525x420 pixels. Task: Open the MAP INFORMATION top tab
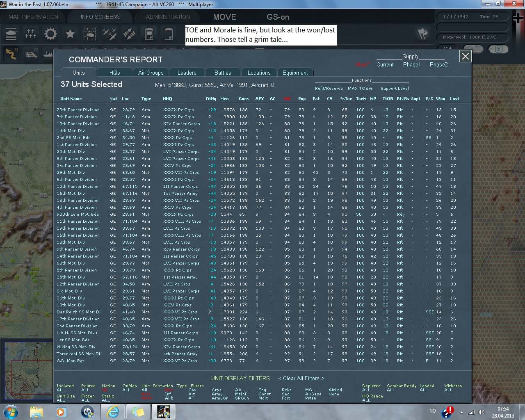(x=34, y=17)
